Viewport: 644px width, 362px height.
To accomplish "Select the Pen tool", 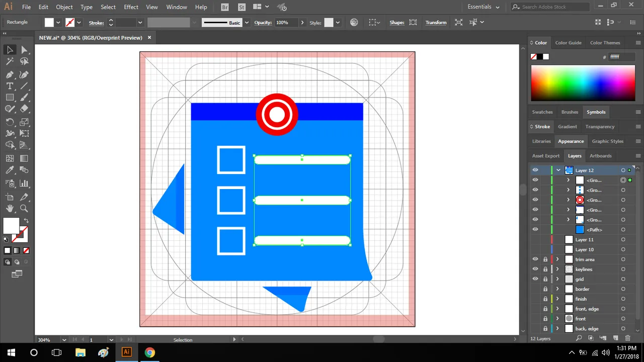I will click(10, 74).
